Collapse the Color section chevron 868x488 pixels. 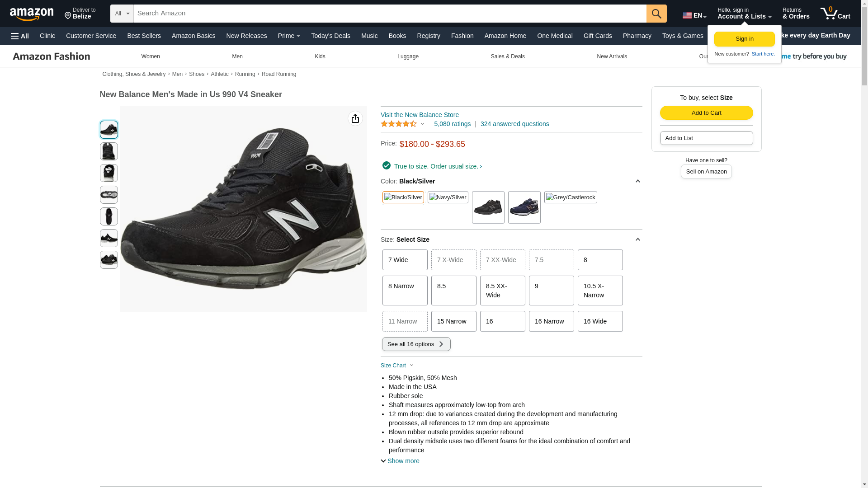click(x=637, y=181)
